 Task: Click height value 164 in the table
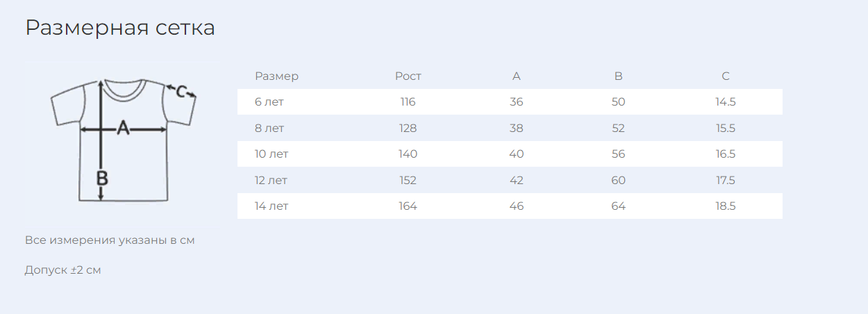coord(408,206)
